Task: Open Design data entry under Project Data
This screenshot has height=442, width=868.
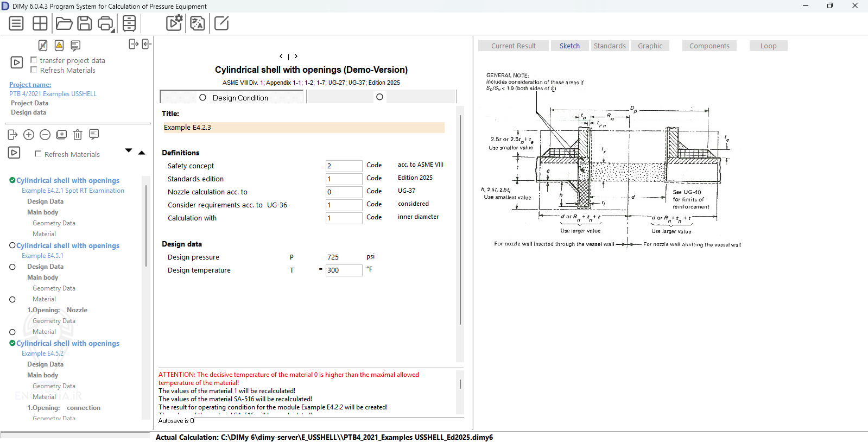Action: [x=28, y=112]
